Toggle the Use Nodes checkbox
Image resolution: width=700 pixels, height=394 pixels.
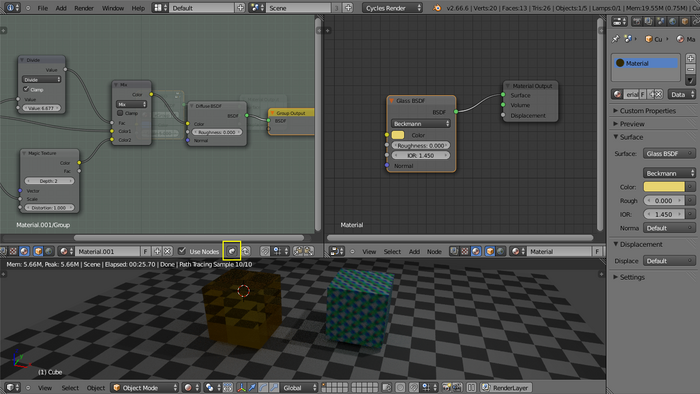(182, 251)
